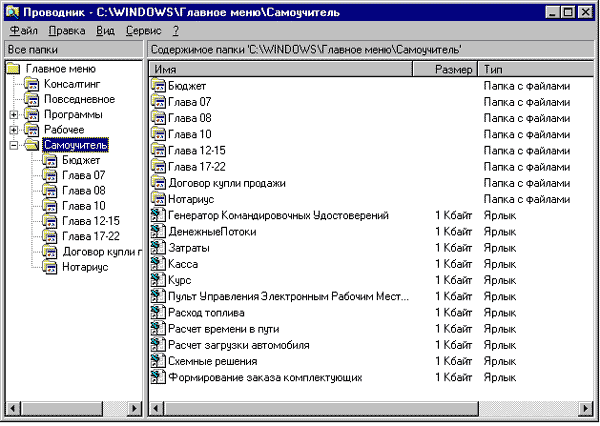Select Расход топлива file name
Viewport: 600px width, 426px height.
click(x=206, y=313)
